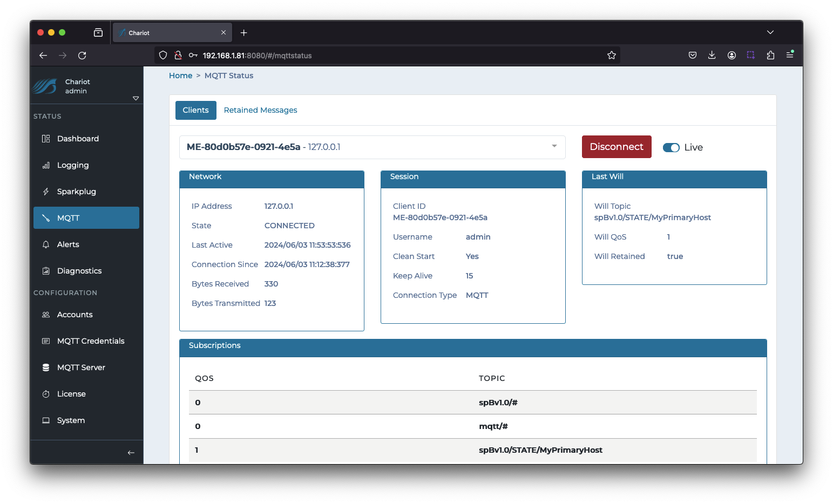Image resolution: width=833 pixels, height=504 pixels.
Task: Open the Sparkplug section
Action: [86, 192]
